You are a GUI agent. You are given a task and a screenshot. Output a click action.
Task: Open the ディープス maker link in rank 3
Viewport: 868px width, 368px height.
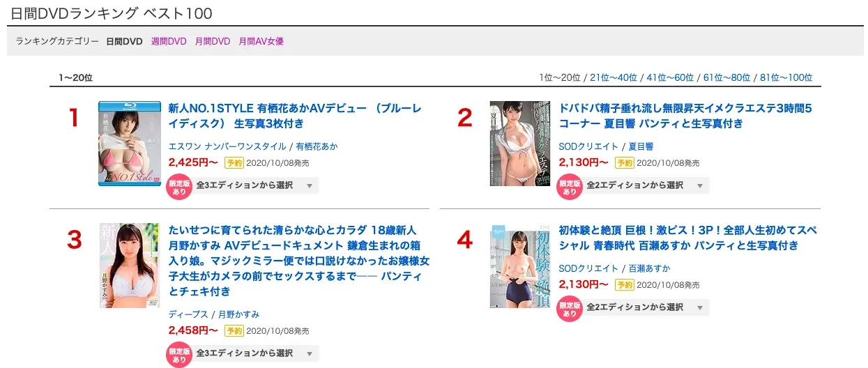[x=189, y=314]
